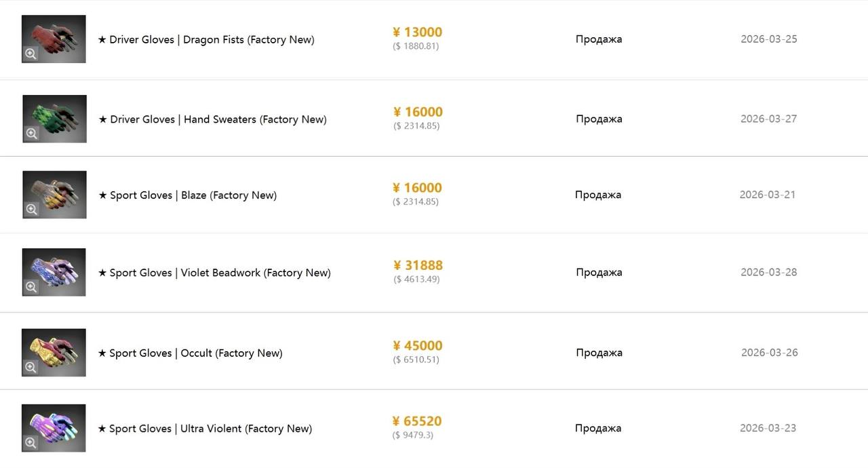Click the ¥ 31888 price
The width and height of the screenshot is (868, 468).
418,265
